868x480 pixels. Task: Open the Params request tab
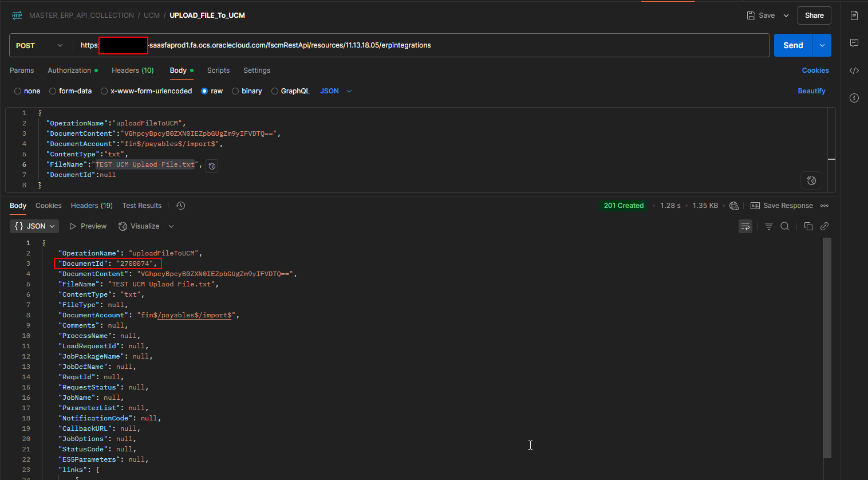[22, 70]
